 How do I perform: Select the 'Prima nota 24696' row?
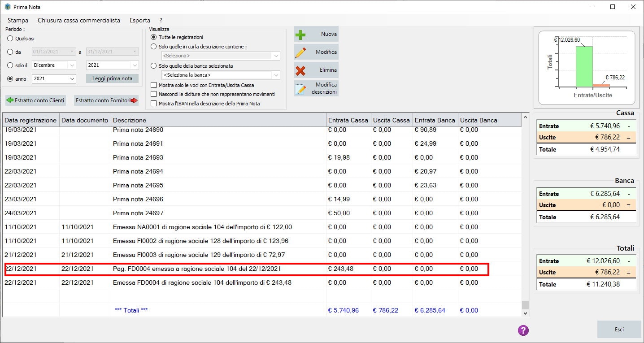262,199
